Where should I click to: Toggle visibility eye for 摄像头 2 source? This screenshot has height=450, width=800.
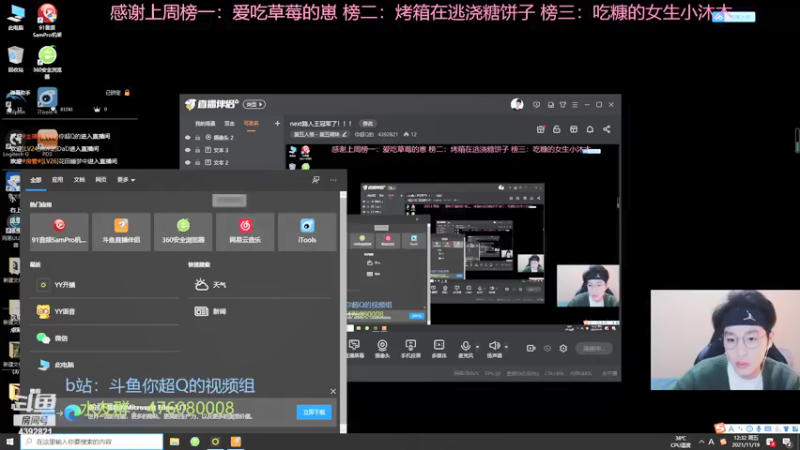[188, 138]
